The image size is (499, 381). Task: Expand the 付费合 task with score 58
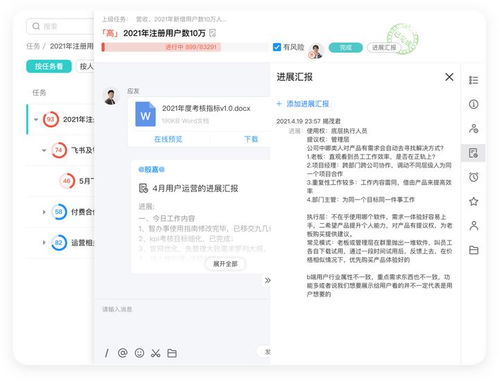(x=44, y=212)
